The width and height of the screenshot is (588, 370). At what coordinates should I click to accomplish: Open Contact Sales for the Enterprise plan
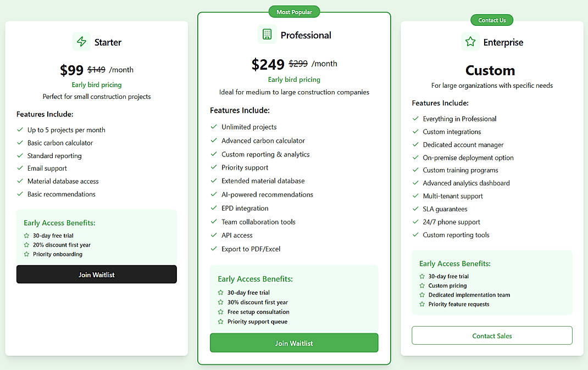(x=491, y=335)
